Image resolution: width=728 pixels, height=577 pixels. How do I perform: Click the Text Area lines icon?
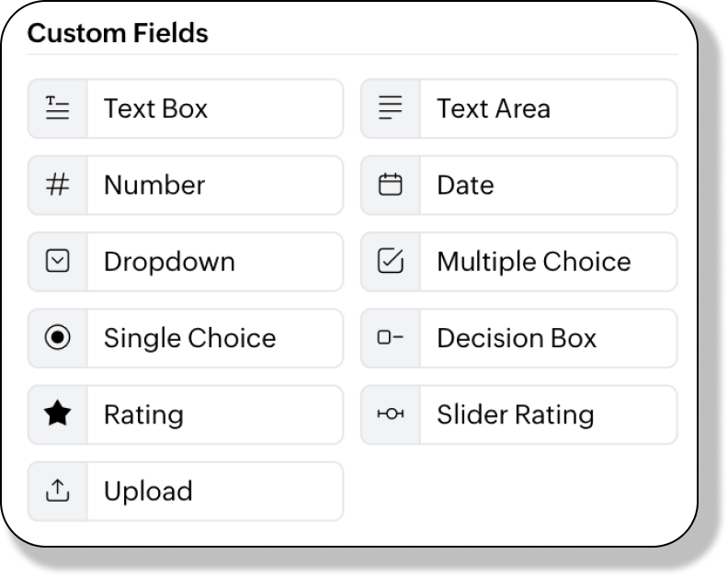(391, 107)
